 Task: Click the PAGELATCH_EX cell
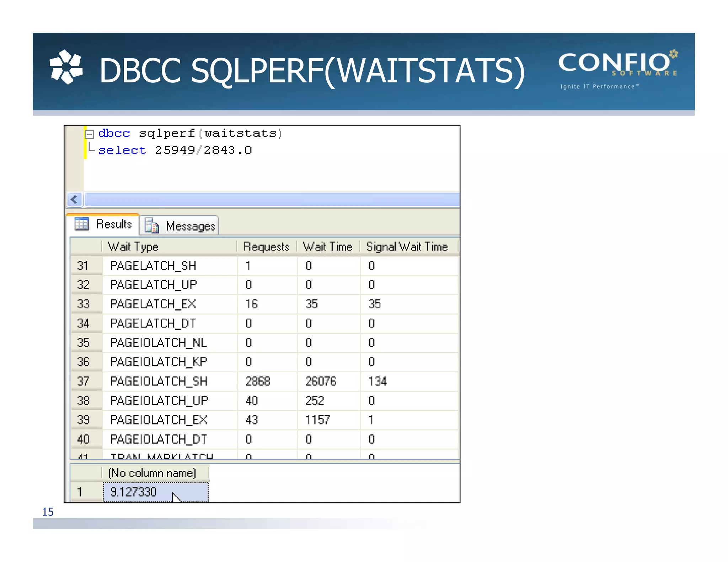(x=170, y=304)
